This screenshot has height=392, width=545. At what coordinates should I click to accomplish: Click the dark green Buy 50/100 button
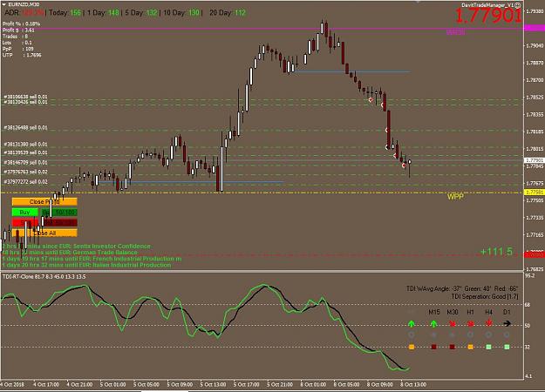59,213
